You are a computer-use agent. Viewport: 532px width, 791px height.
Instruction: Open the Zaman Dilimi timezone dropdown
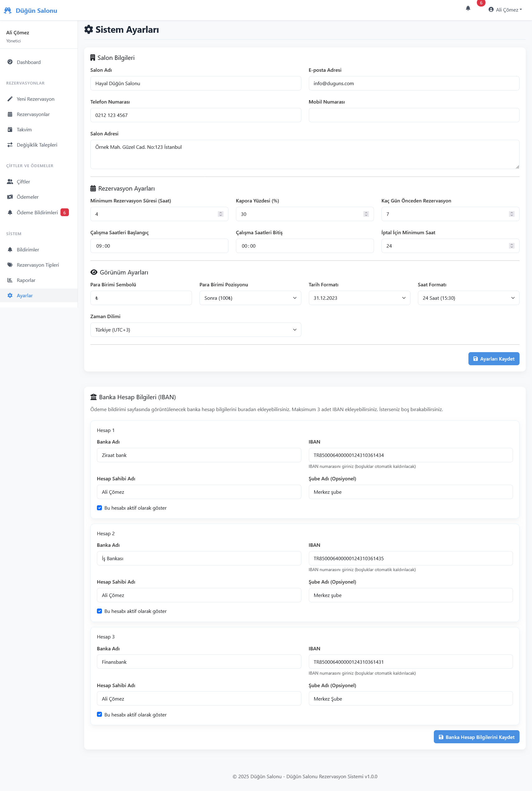click(195, 330)
